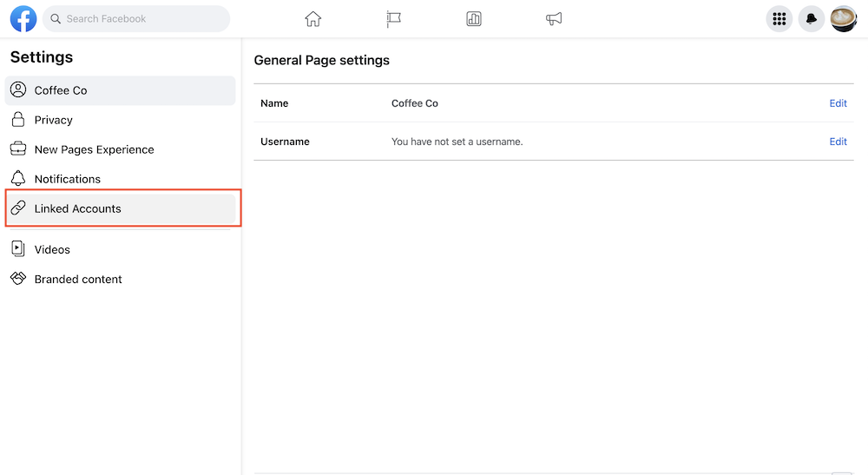
Task: Open the Home icon in top navigation
Action: (312, 19)
